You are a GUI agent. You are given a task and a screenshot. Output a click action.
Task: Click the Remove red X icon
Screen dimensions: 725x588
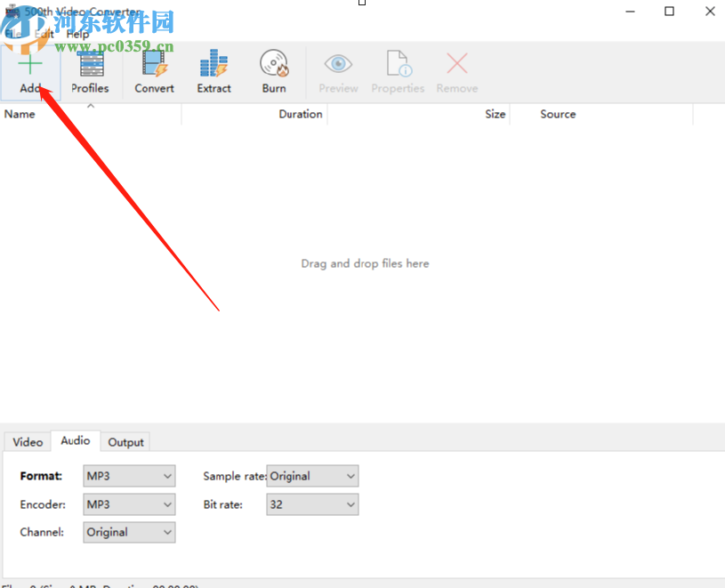(457, 63)
